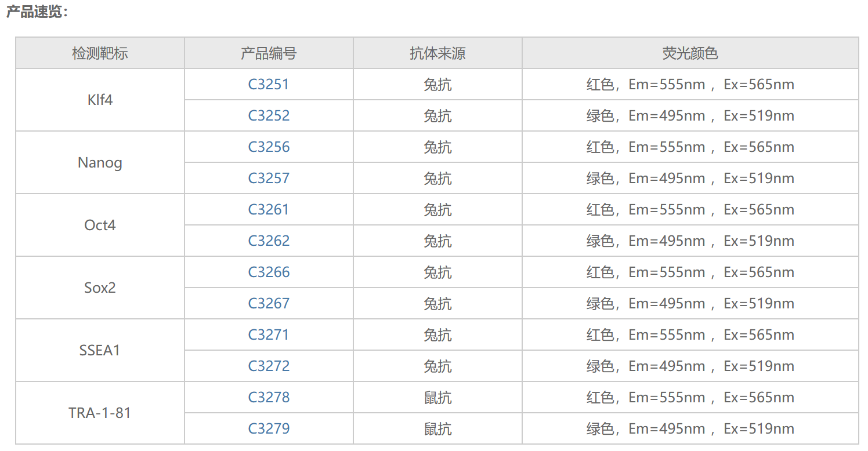The height and width of the screenshot is (451, 868).
Task: Follow the C3271 product link
Action: (x=268, y=335)
